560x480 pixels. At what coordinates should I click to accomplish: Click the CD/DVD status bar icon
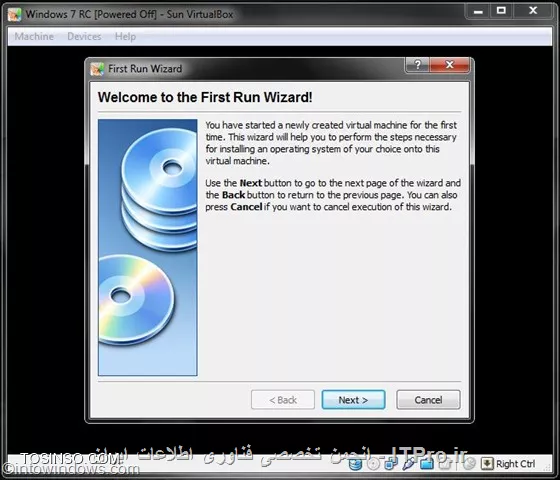pyautogui.click(x=374, y=464)
